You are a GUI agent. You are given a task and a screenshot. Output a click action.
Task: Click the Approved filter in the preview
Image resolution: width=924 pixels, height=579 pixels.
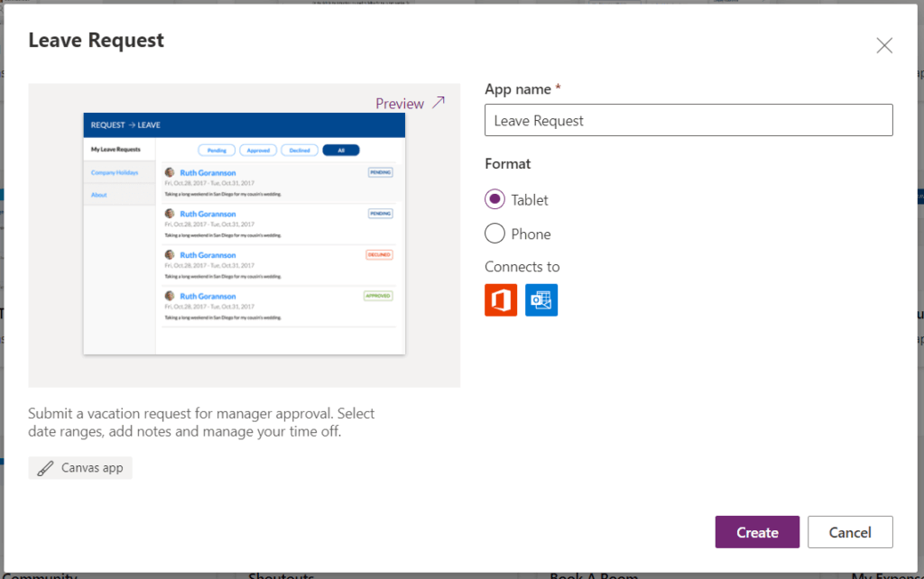point(258,151)
